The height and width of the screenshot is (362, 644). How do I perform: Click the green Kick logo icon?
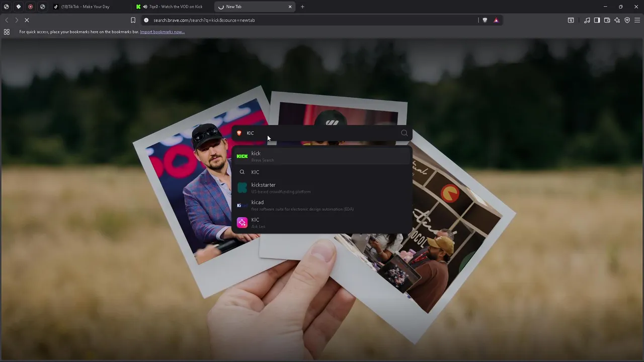pos(242,156)
